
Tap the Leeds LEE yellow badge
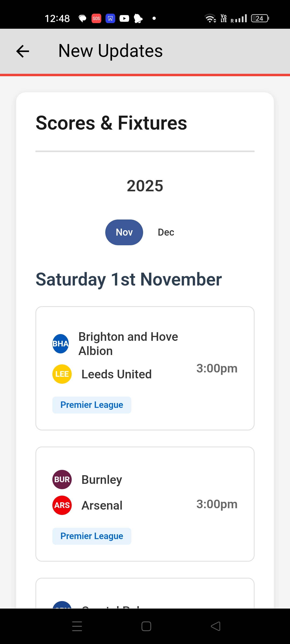pos(62,374)
